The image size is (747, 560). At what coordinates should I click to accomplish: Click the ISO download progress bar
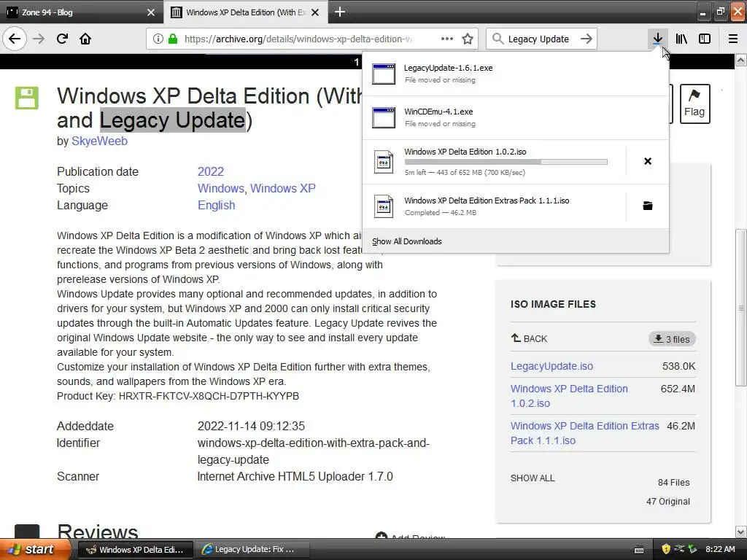[x=506, y=162]
